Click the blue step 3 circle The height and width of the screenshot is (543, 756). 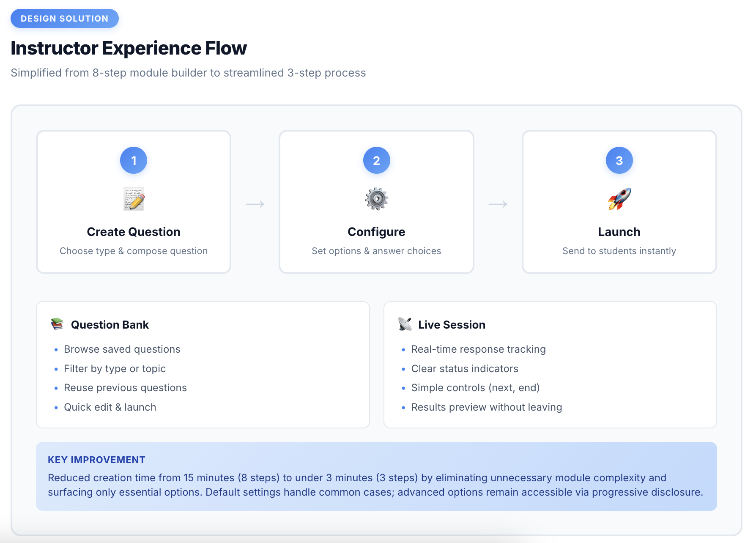(x=619, y=160)
